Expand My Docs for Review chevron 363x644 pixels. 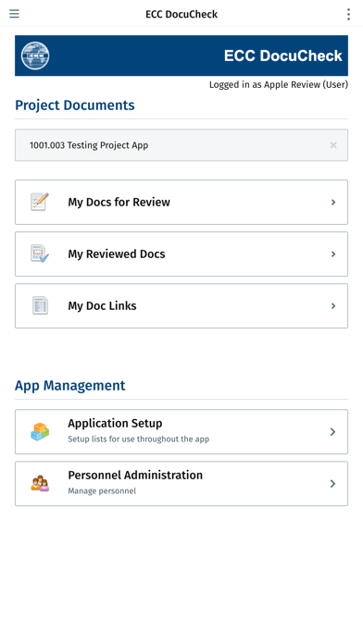coord(333,202)
